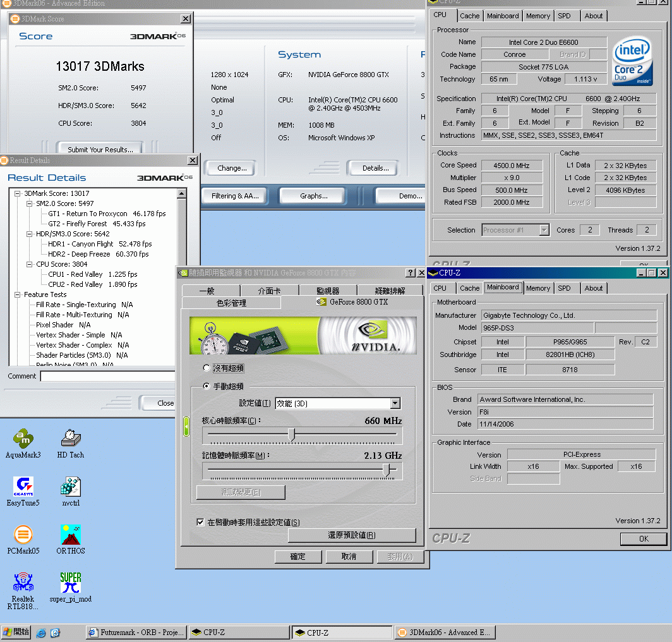The width and height of the screenshot is (672, 642).
Task: Open the Graphs... button
Action: 314,196
